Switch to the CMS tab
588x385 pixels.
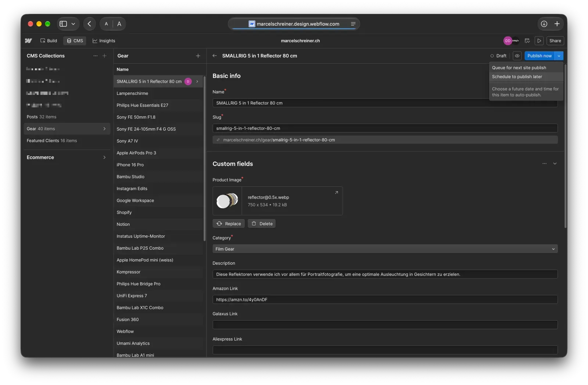coord(75,41)
